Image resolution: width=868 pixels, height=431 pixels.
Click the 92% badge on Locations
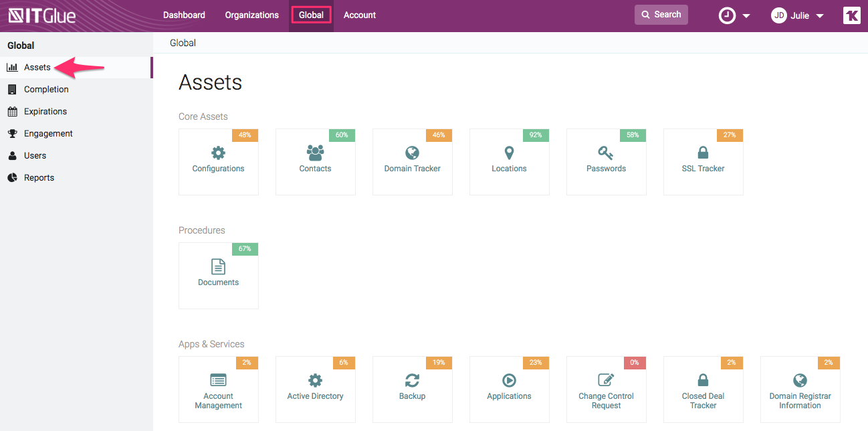click(536, 135)
